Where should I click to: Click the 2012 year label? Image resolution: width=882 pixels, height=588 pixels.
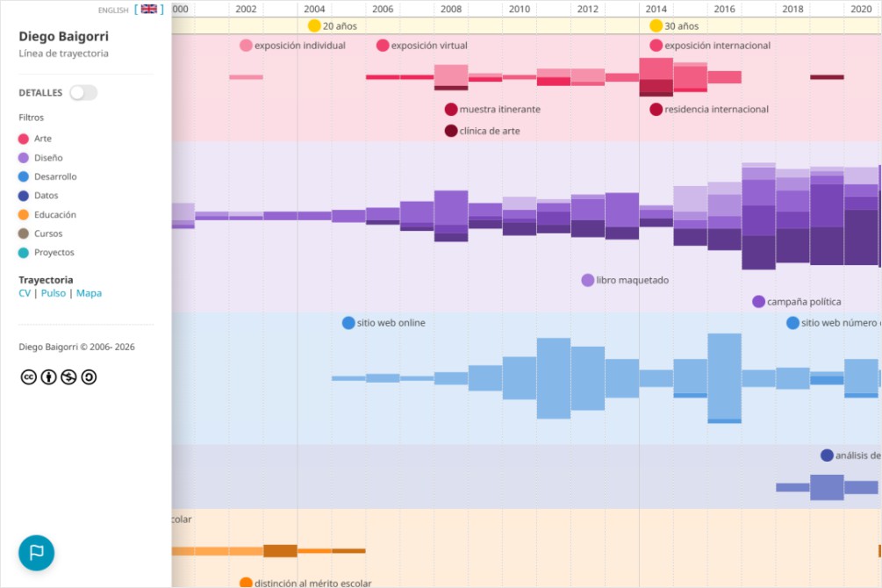click(588, 9)
